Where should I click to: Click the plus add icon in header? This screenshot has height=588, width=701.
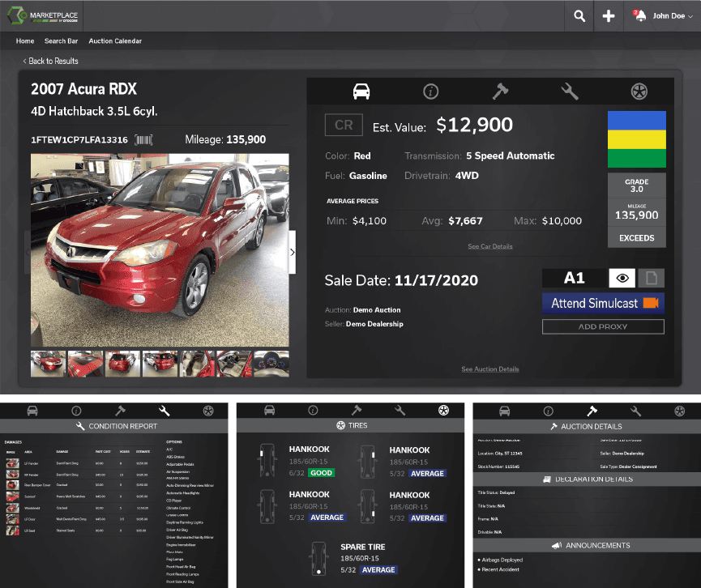pyautogui.click(x=609, y=16)
